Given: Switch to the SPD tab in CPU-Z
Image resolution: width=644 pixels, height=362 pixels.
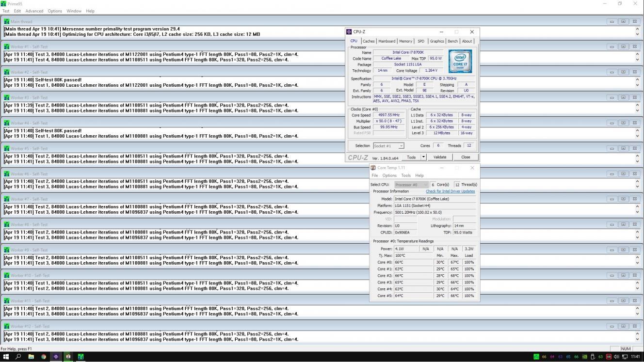Looking at the screenshot, I should [x=421, y=41].
